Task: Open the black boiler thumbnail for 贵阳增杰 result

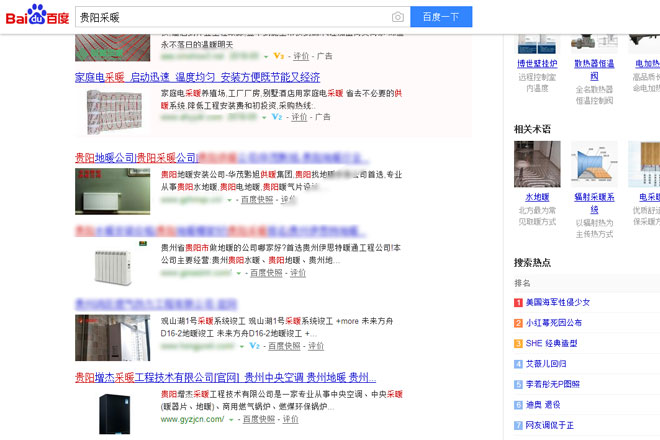Action: (114, 414)
